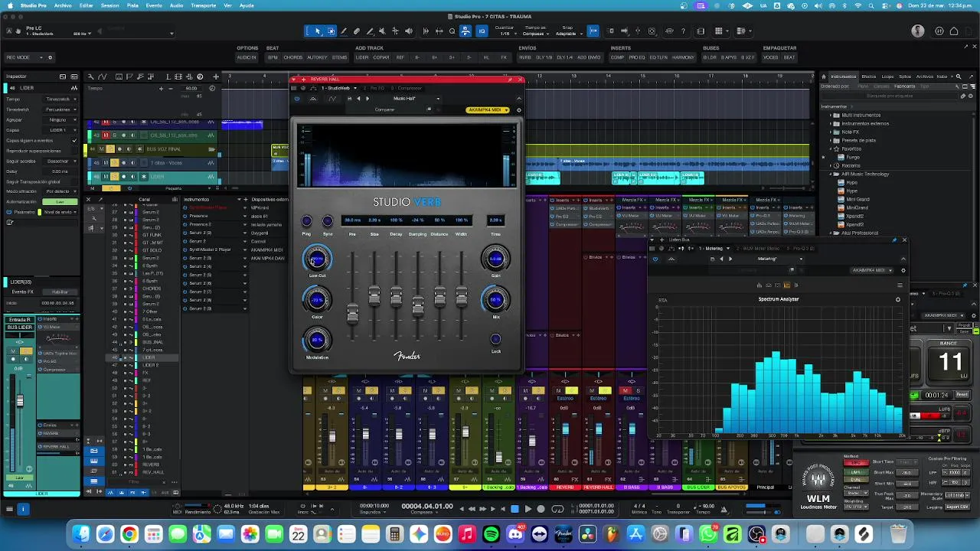The height and width of the screenshot is (551, 980).
Task: Open the Transporte menu
Action: point(203,5)
